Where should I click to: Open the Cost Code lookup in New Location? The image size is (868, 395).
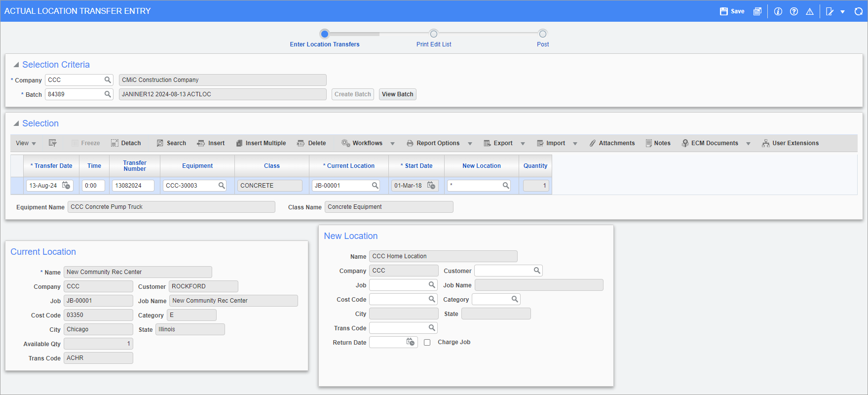click(x=432, y=299)
